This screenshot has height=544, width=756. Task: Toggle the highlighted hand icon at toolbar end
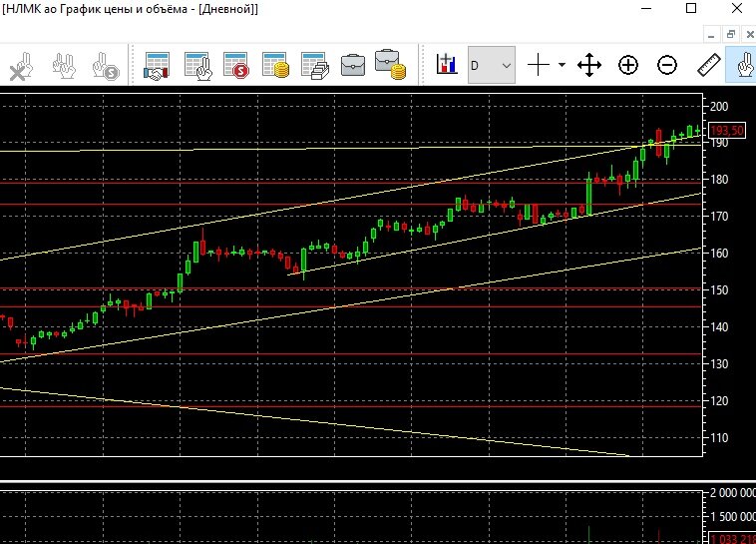[743, 65]
